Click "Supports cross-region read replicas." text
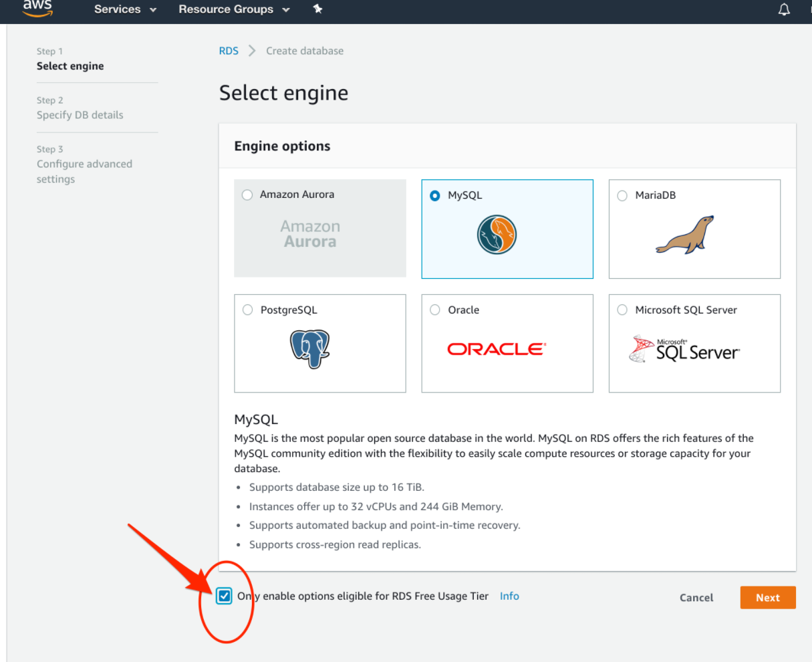The height and width of the screenshot is (662, 812). pyautogui.click(x=335, y=545)
